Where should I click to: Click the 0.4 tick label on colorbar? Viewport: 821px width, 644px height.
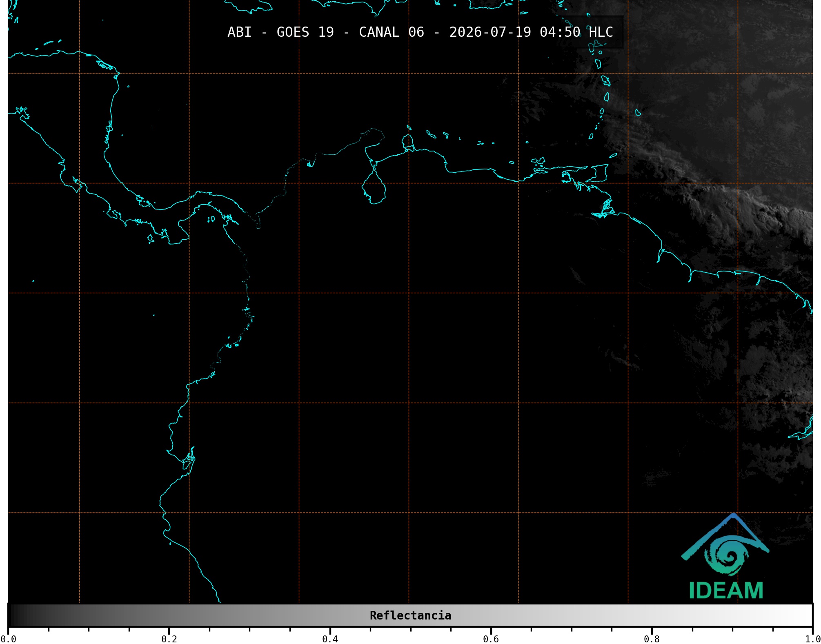[330, 639]
